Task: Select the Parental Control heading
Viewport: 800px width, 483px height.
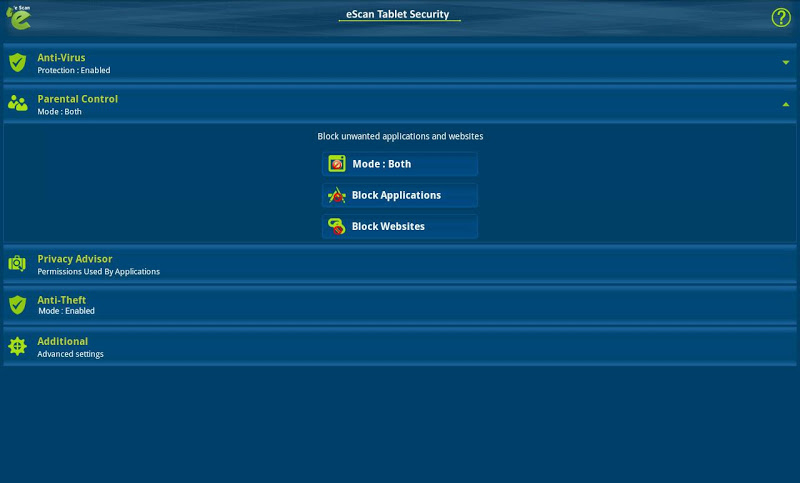Action: 78,99
